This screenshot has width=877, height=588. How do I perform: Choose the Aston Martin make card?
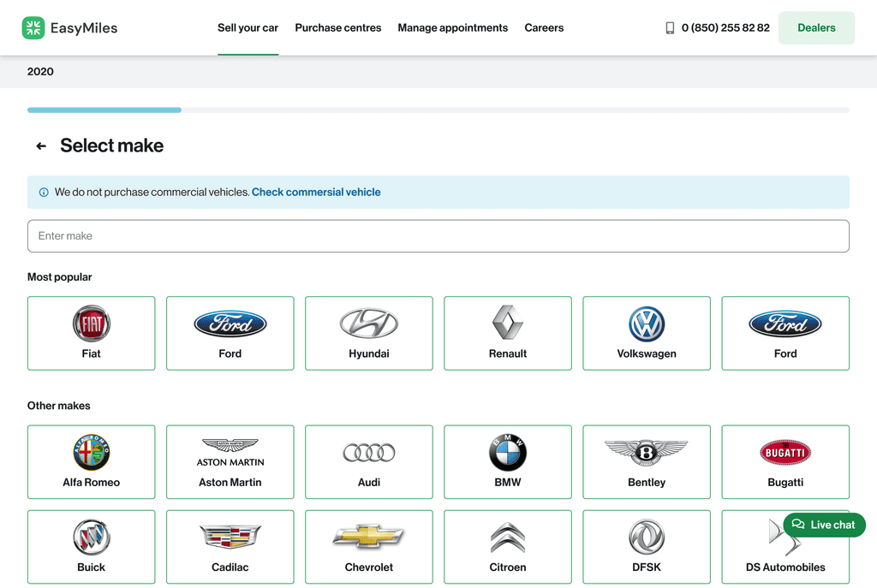(x=230, y=461)
